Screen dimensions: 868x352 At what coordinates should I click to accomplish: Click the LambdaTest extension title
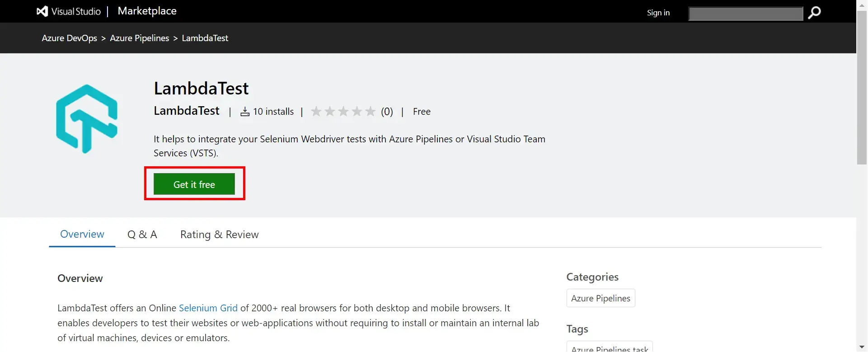201,89
